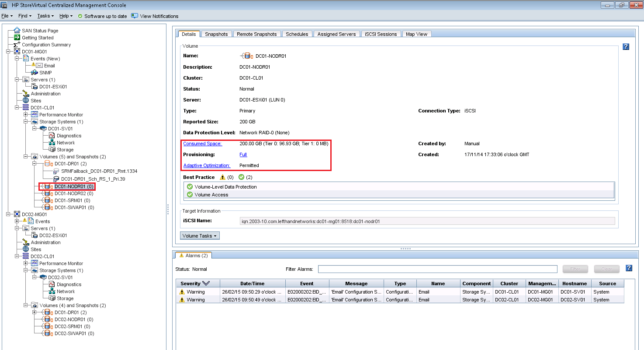Expand the DC02-MG01 Events node
Viewport: 644px width, 350px height.
point(17,221)
